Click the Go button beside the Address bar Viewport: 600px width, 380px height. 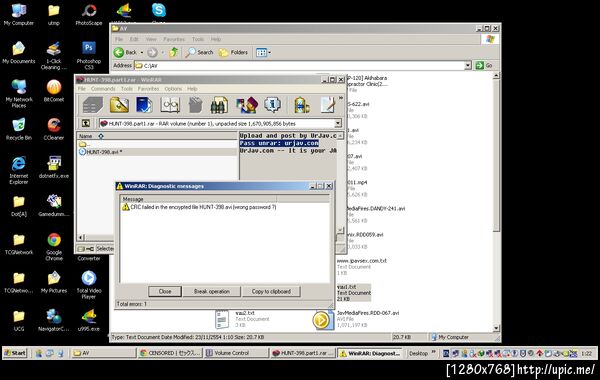click(x=484, y=66)
